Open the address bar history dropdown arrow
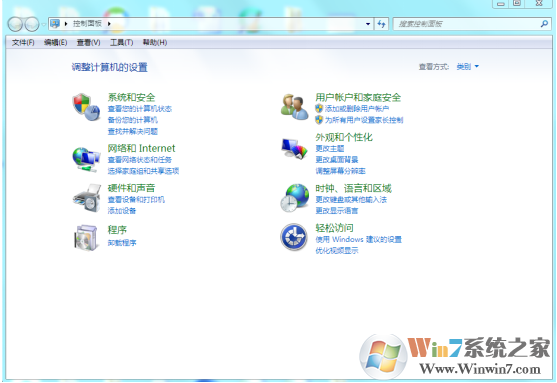Image resolution: width=557 pixels, height=383 pixels. (x=368, y=24)
